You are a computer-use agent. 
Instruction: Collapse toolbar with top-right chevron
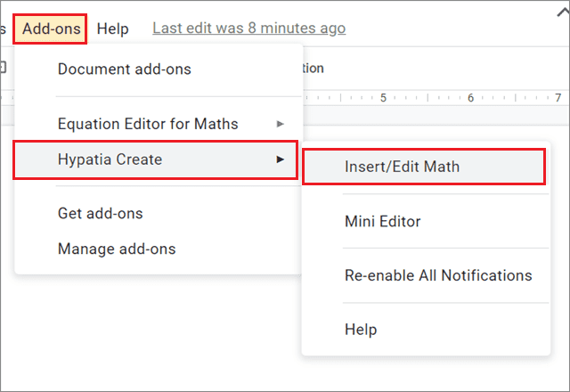564,13
